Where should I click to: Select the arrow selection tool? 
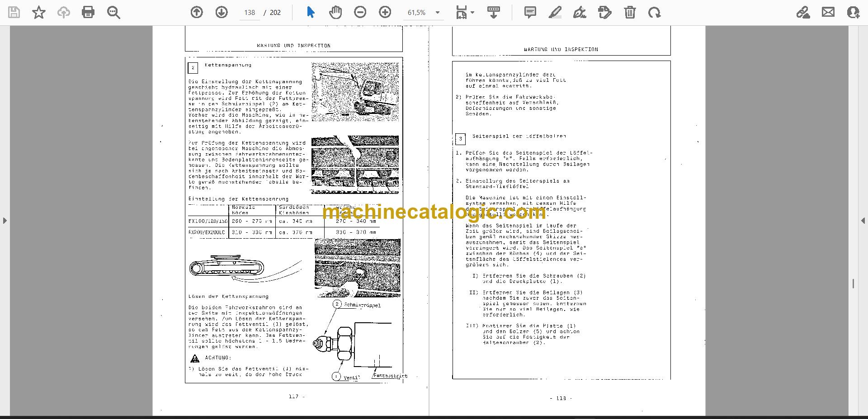tap(311, 12)
